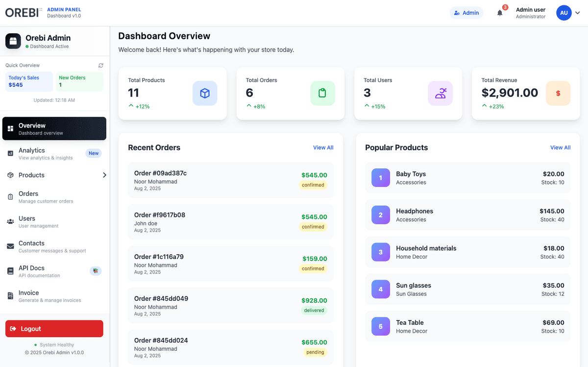This screenshot has width=588, height=367.
Task: Click the notification bell icon
Action: [x=500, y=13]
